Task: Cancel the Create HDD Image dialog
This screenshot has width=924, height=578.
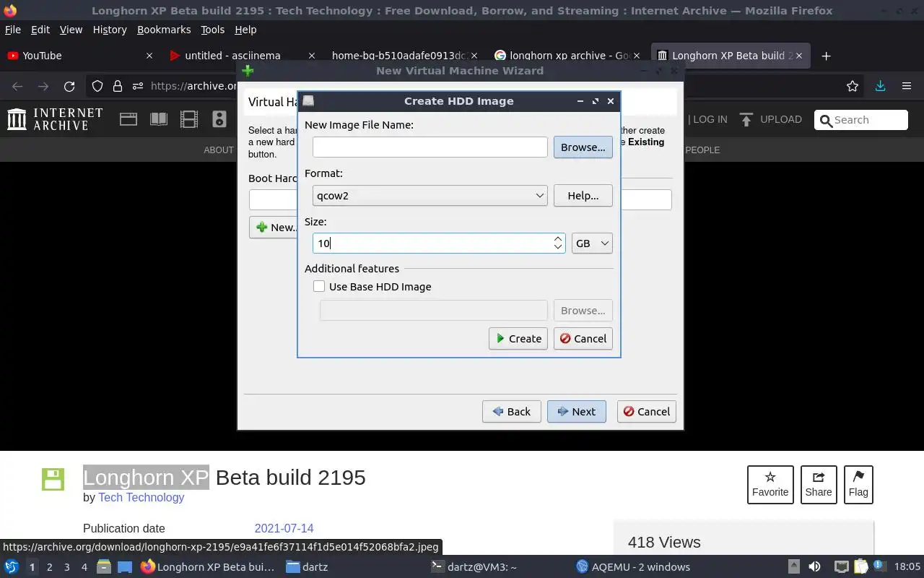Action: (x=583, y=339)
